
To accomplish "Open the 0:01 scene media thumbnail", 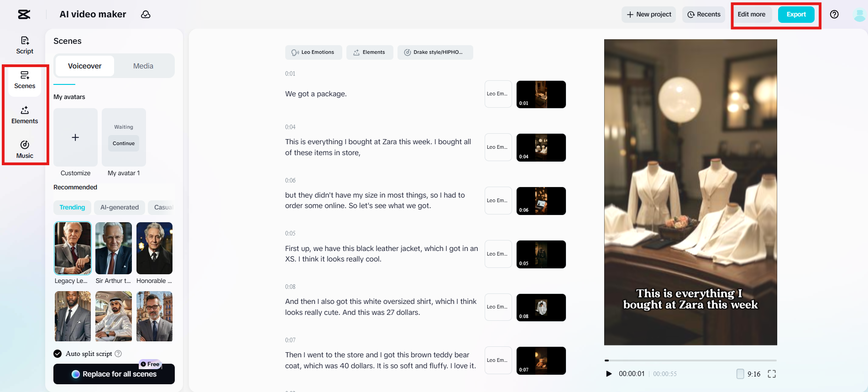I will point(541,94).
